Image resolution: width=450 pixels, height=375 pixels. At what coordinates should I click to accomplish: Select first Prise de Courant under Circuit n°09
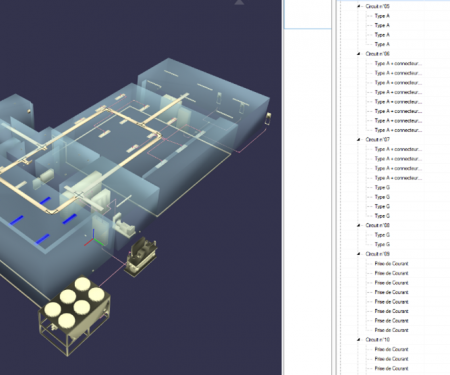click(391, 263)
